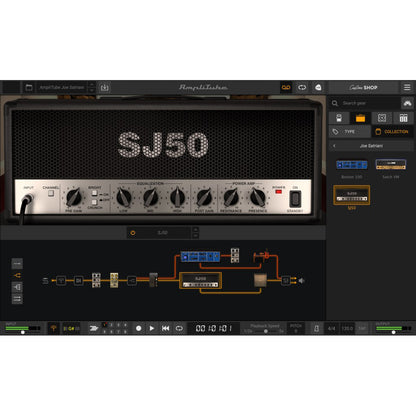
Task: Click the rewind to start button
Action: [x=165, y=328]
